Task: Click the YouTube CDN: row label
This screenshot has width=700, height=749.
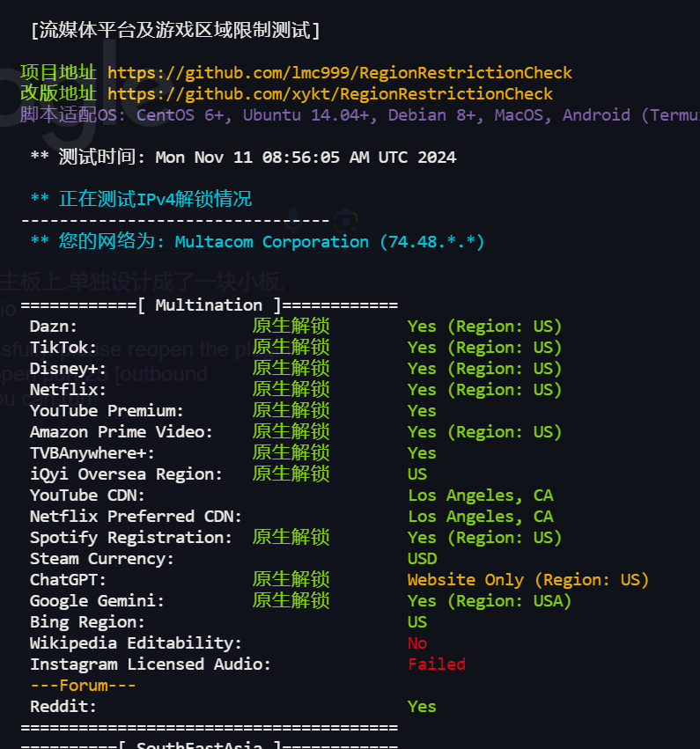Action: [87, 496]
